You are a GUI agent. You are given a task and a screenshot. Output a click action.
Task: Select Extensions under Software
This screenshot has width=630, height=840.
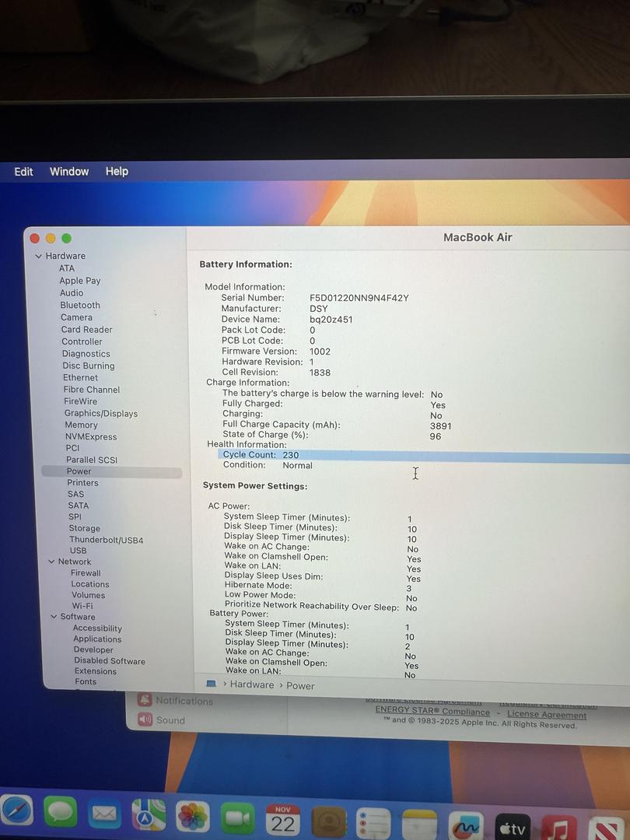pos(96,671)
